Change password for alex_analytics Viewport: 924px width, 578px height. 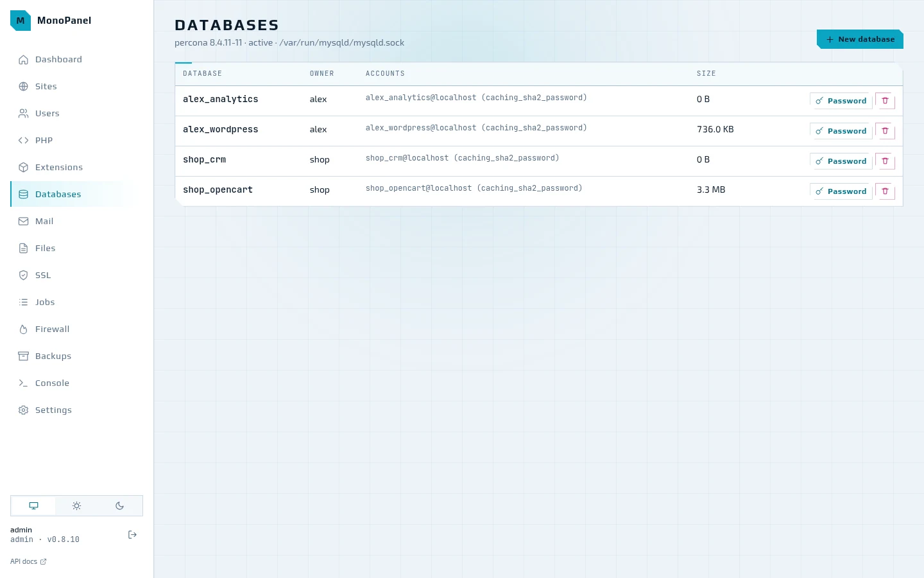[841, 101]
